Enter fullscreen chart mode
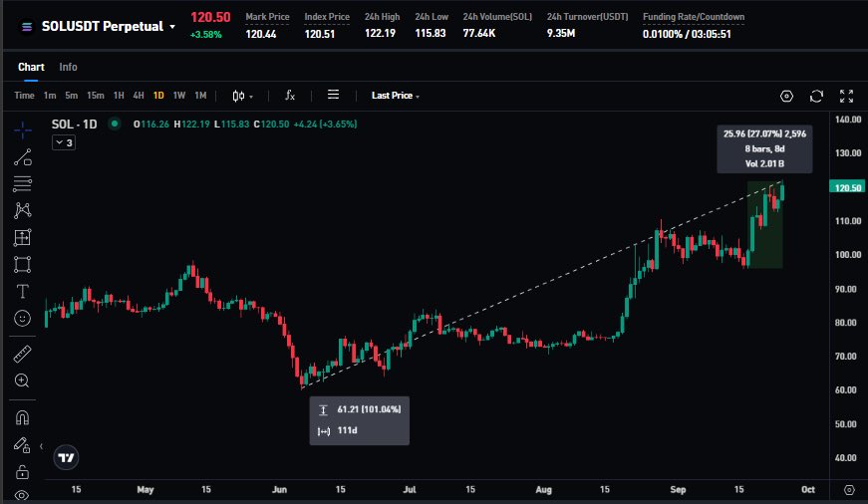Image resolution: width=868 pixels, height=504 pixels. click(x=846, y=97)
